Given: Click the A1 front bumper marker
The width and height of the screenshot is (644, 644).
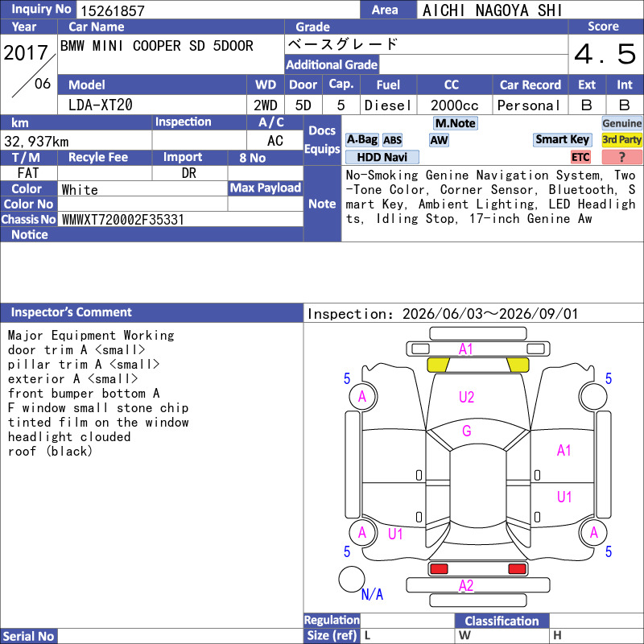Looking at the screenshot, I should click(x=466, y=349).
